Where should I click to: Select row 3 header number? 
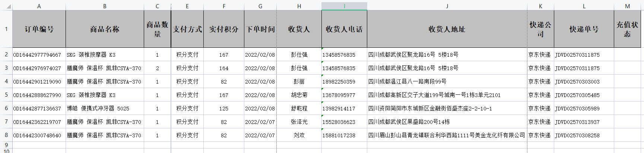(6, 68)
